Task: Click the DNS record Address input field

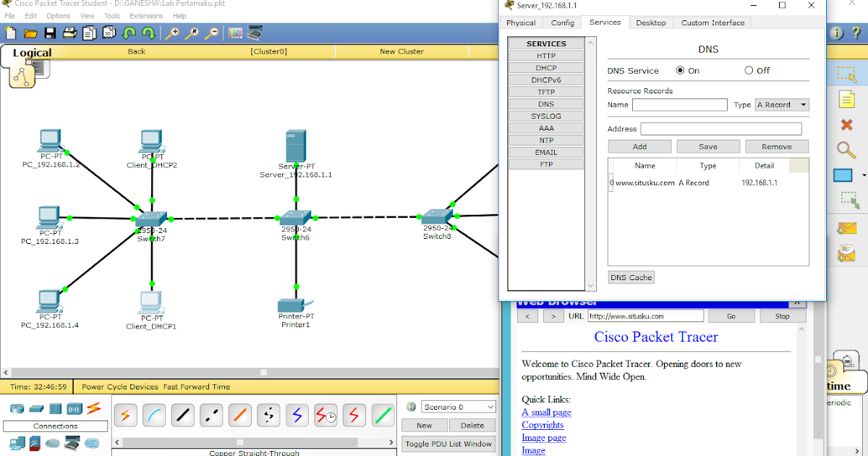Action: (x=721, y=128)
